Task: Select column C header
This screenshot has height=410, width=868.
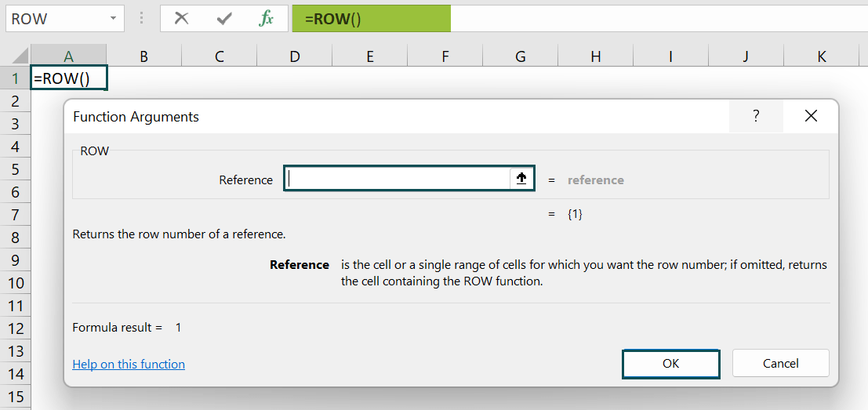Action: [x=220, y=56]
